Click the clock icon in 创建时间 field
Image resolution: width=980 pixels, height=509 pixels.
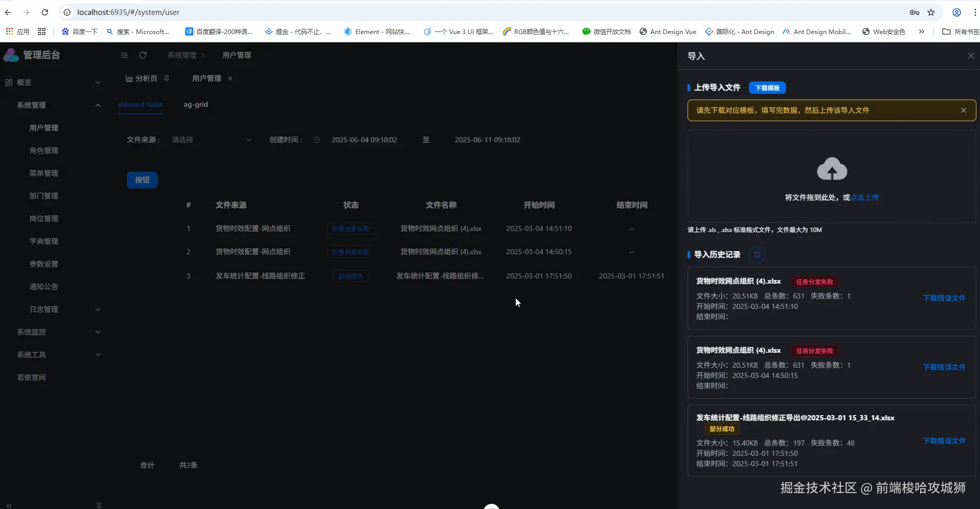pyautogui.click(x=317, y=140)
